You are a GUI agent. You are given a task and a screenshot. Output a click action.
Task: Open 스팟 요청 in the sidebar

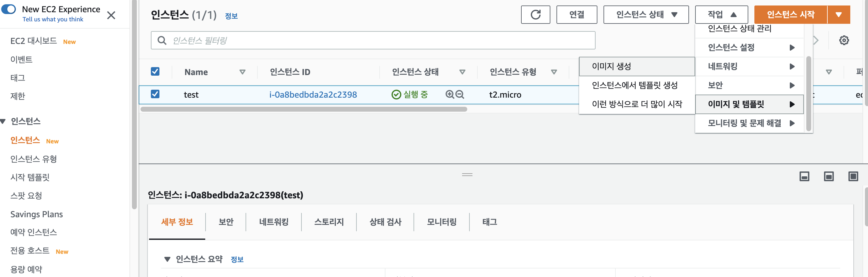26,196
